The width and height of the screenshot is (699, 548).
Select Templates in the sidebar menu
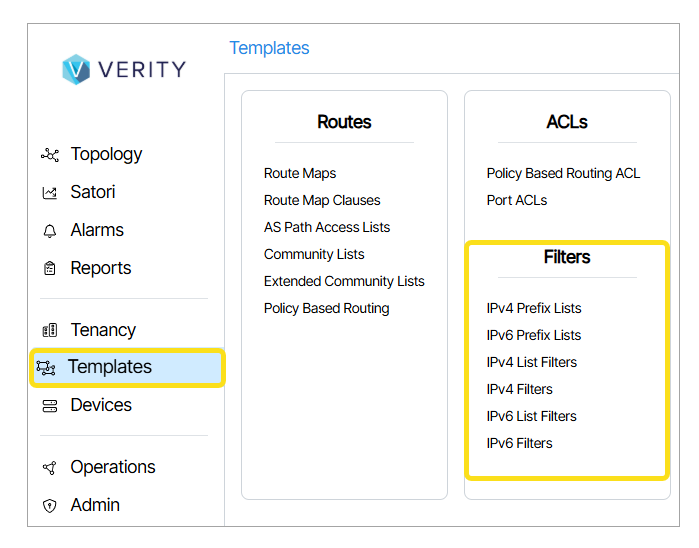coord(110,368)
